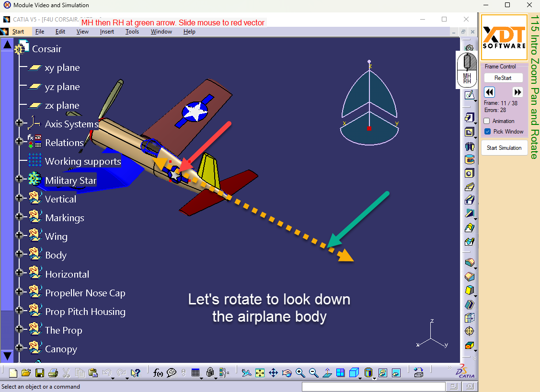Open the Edit menu
540x392 pixels.
(x=60, y=32)
